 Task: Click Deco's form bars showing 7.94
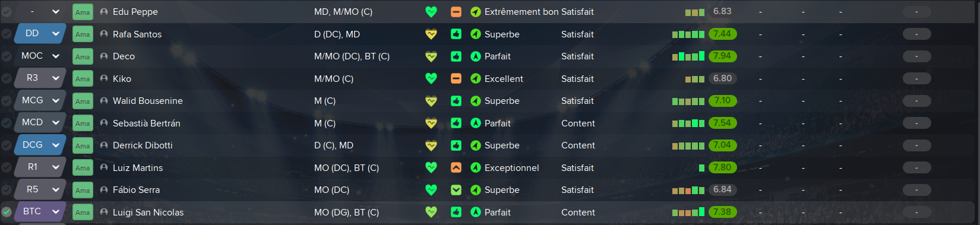688,56
